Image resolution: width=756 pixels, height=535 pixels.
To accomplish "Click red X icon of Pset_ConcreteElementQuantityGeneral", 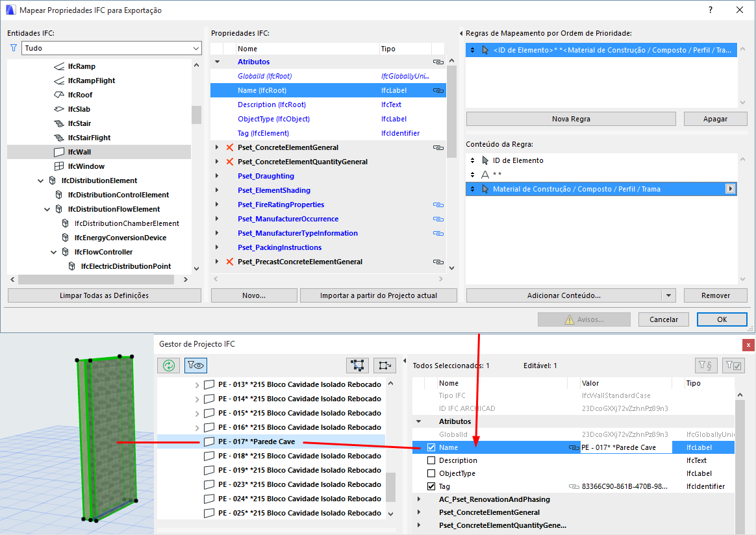I will click(230, 162).
